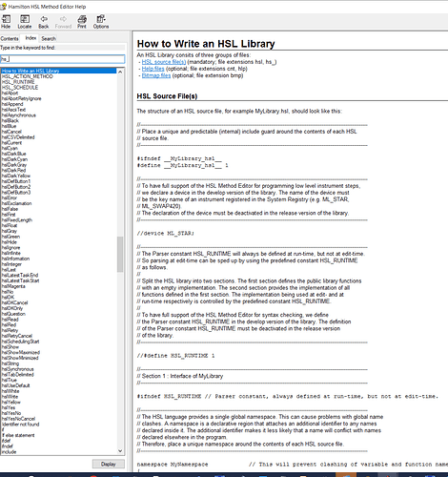Image resolution: width=448 pixels, height=477 pixels.
Task: Choose hslAppend index entry
Action: (12, 104)
